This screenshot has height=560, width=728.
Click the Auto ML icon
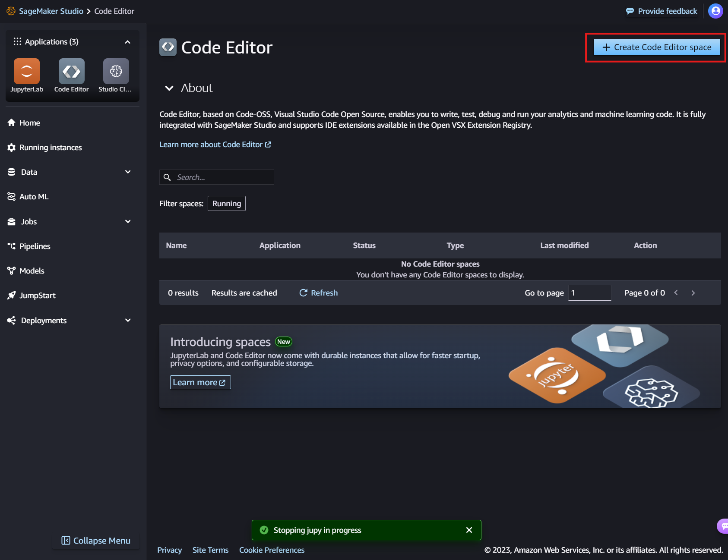click(12, 197)
